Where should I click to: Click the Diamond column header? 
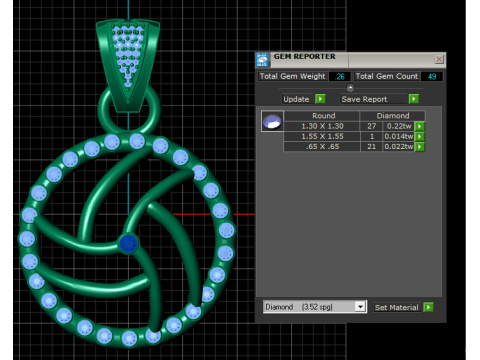coord(393,116)
